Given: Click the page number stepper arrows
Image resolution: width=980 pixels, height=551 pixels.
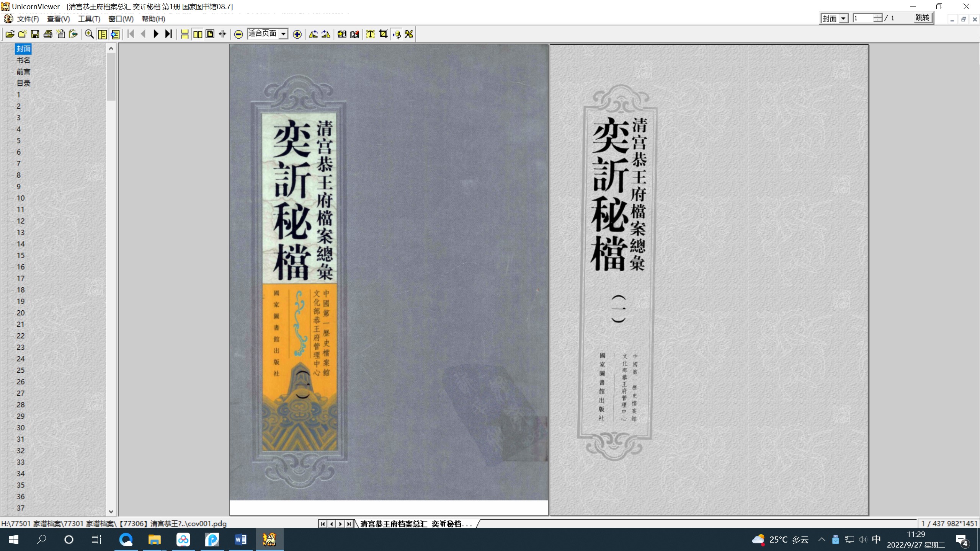Looking at the screenshot, I should pyautogui.click(x=878, y=18).
